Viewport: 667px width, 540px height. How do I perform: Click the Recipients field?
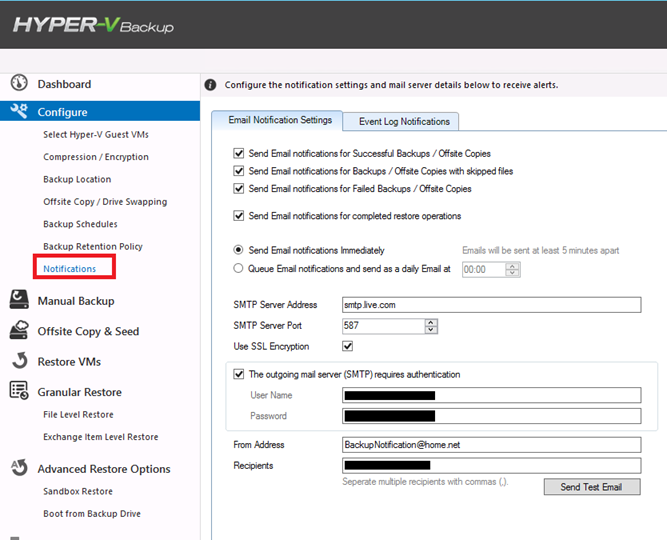(491, 466)
